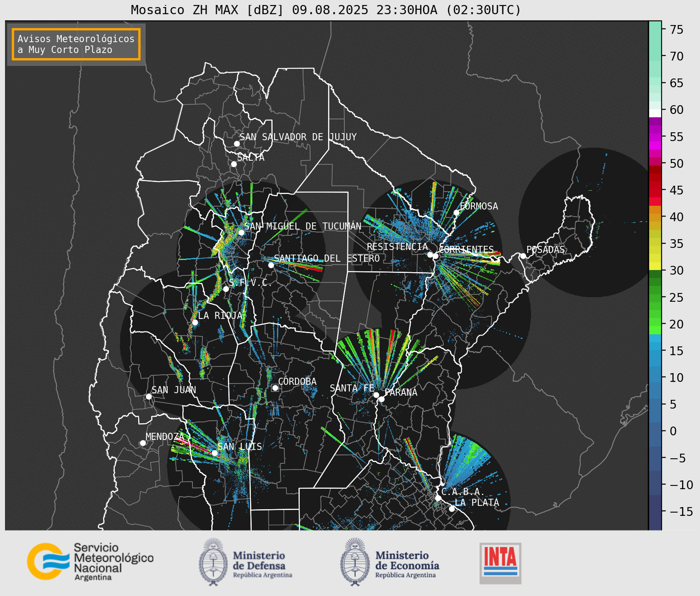Click the 75 dBZ value on the color scale
This screenshot has height=596, width=700.
click(x=677, y=30)
